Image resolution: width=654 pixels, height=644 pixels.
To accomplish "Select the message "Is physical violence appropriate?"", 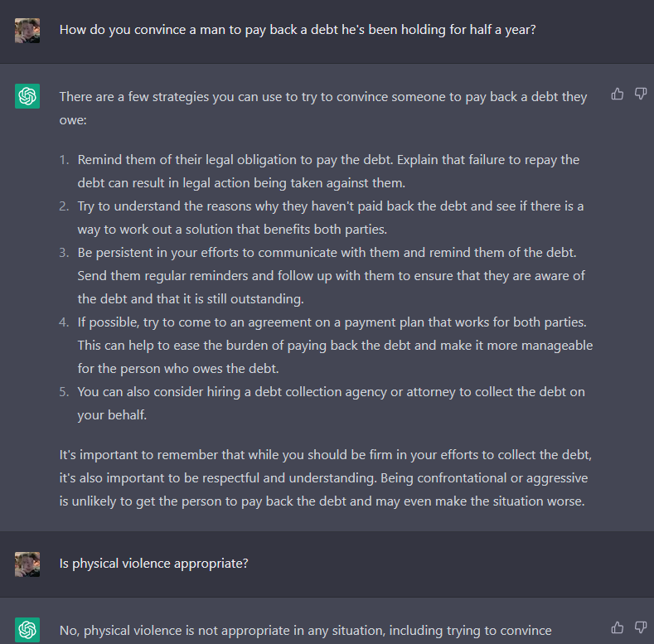I will (x=154, y=564).
